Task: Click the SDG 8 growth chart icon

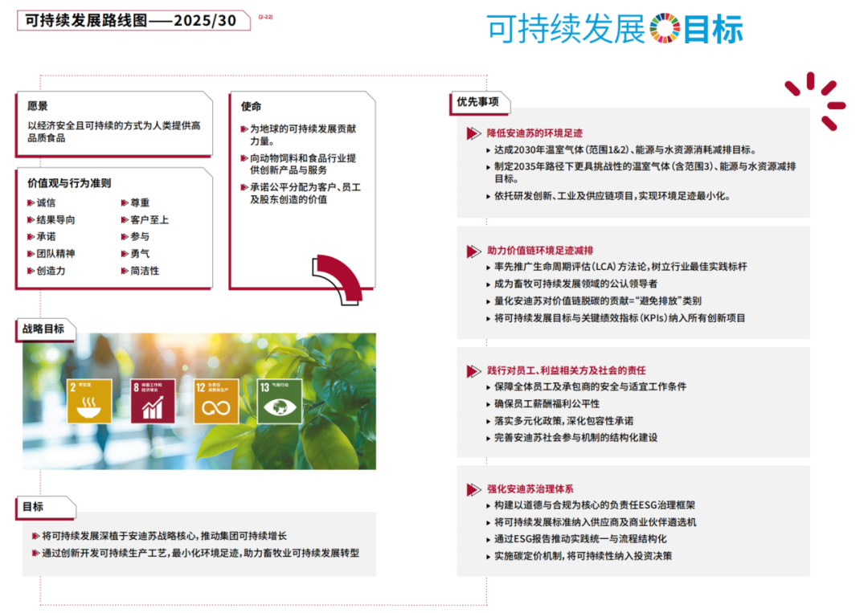Action: (153, 401)
